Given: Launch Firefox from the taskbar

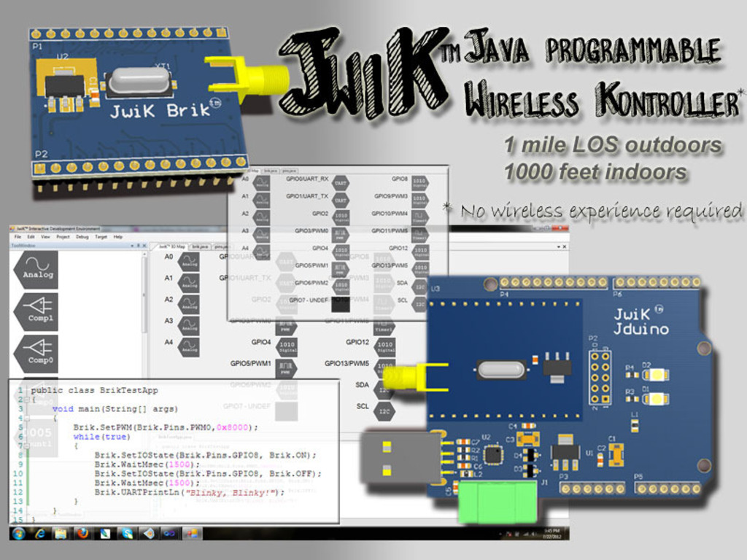Looking at the screenshot, I should tap(83, 533).
